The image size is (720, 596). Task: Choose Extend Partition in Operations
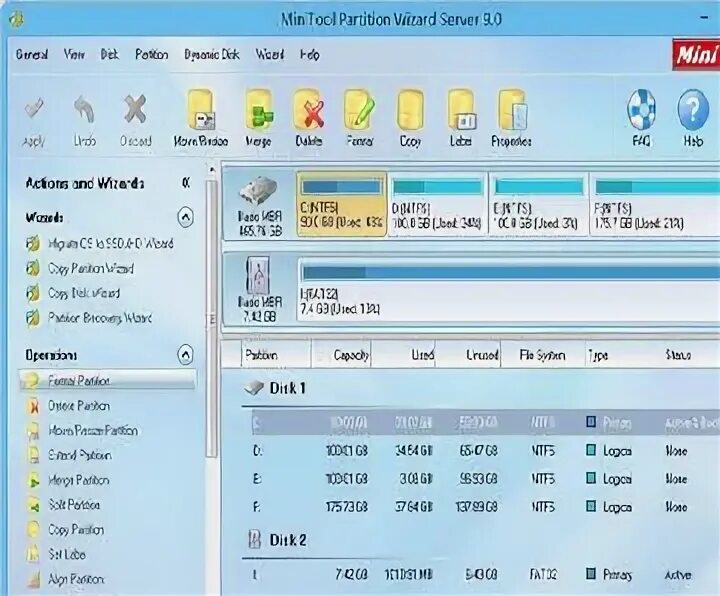click(79, 455)
